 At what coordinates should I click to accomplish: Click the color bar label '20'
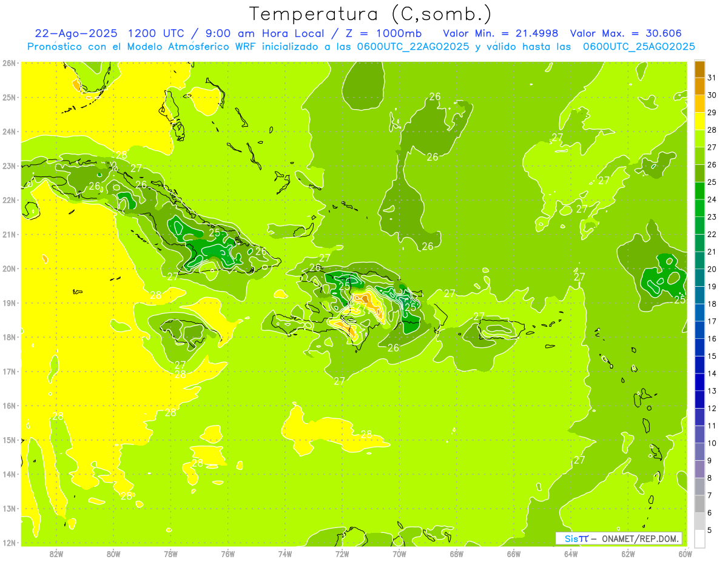click(712, 269)
